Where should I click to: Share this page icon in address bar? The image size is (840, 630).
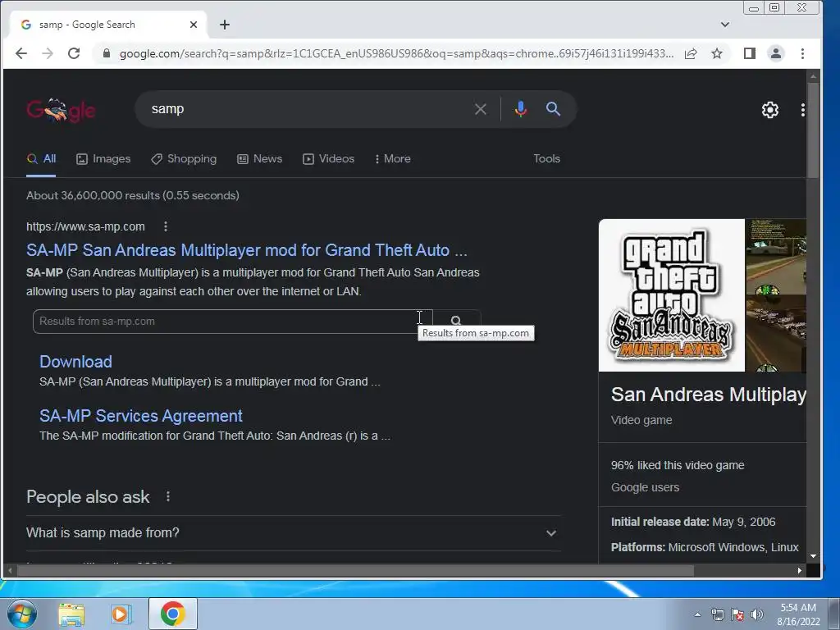pos(691,53)
